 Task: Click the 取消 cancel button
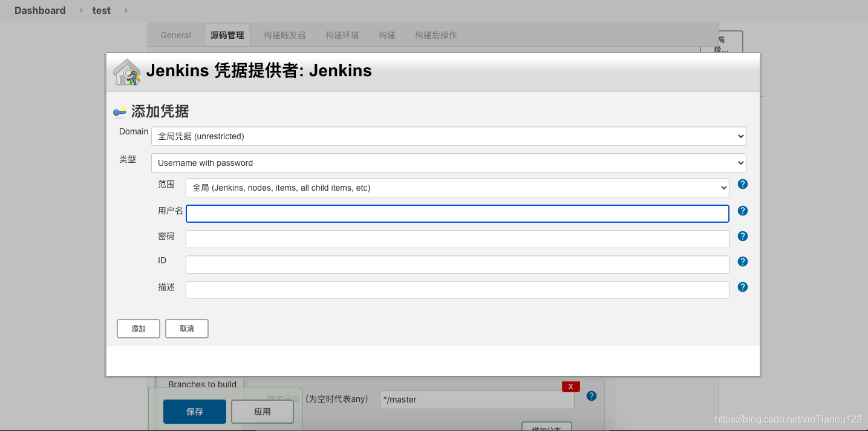coord(187,329)
